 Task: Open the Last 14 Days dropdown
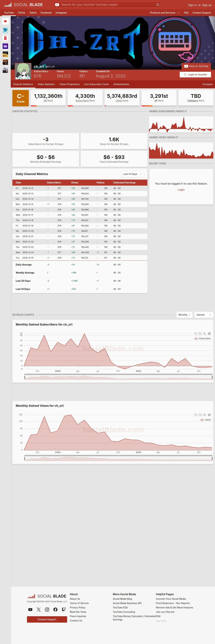point(132,174)
